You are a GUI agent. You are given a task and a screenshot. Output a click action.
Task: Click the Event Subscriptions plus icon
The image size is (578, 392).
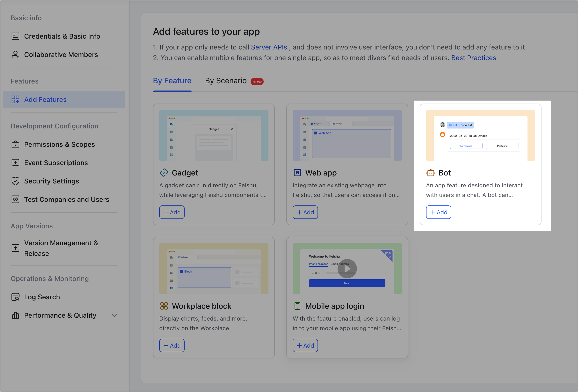[15, 163]
